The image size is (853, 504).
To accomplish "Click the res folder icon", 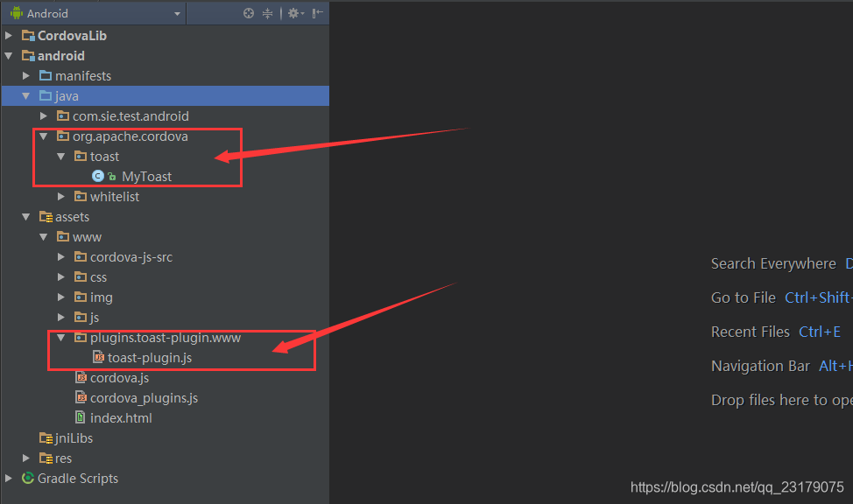I will coord(46,458).
